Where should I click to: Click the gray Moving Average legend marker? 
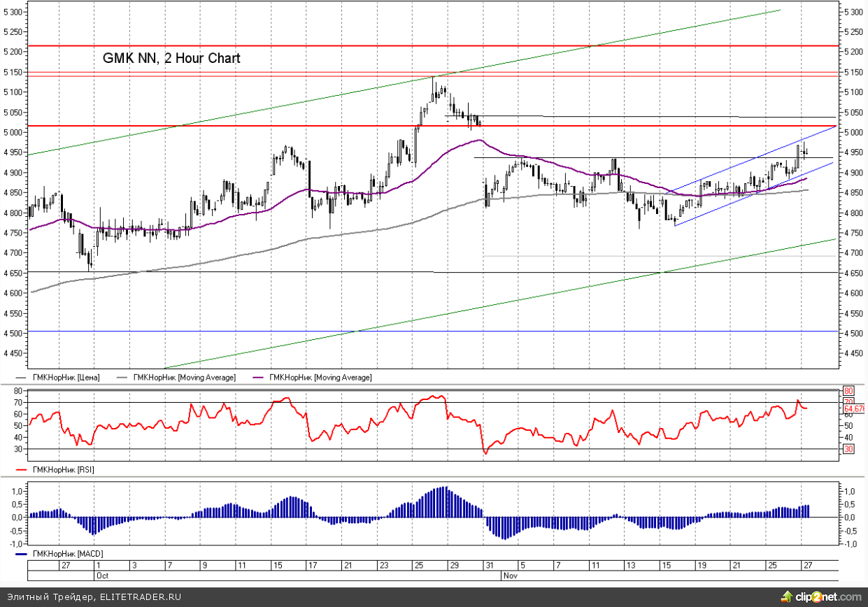pos(124,378)
